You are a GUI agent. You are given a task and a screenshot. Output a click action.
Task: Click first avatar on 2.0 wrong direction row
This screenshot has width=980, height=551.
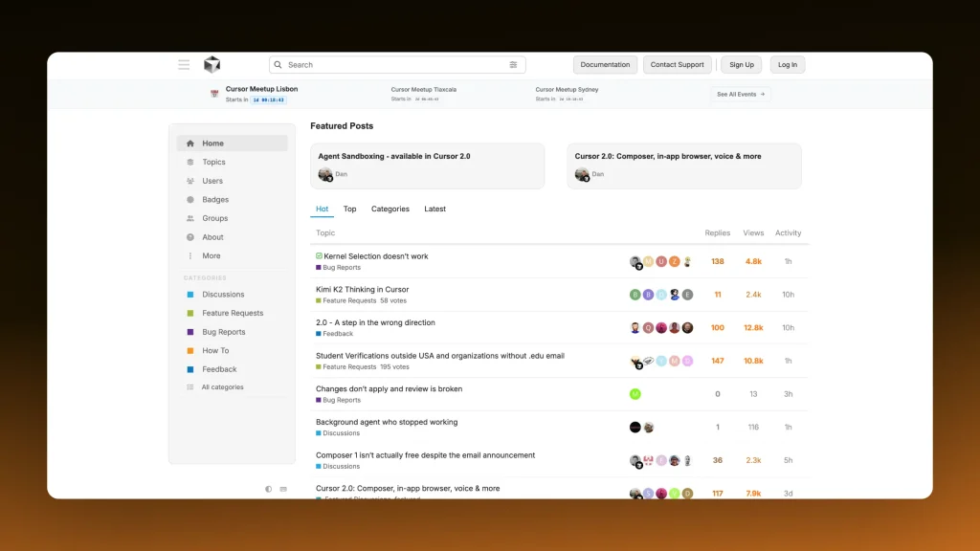(x=635, y=327)
